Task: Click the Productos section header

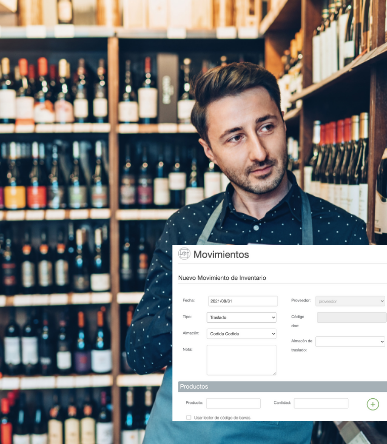Action: click(282, 386)
